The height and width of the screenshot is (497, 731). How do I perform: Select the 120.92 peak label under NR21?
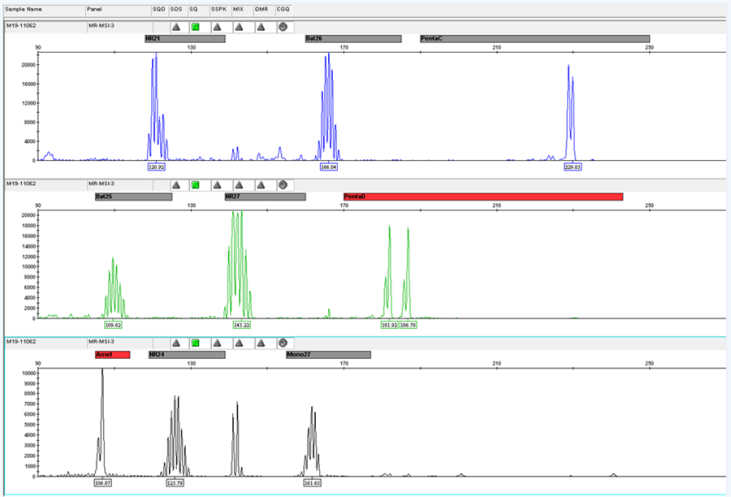[156, 167]
